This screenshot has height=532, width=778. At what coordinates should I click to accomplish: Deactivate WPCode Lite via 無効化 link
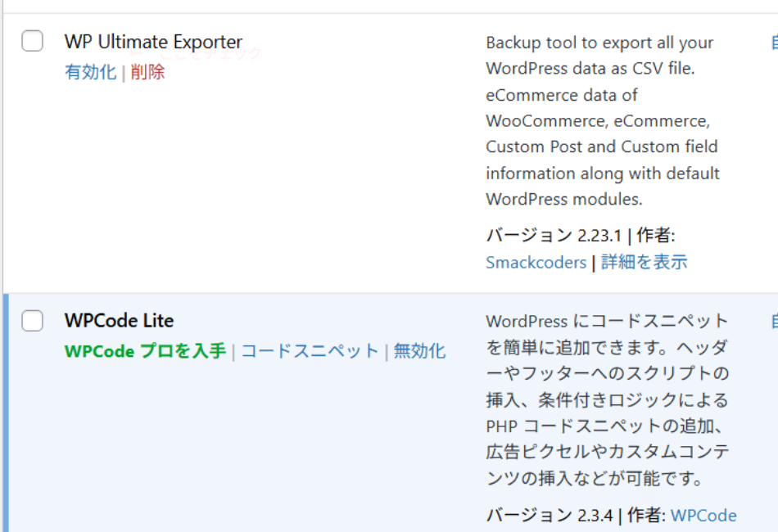click(419, 350)
